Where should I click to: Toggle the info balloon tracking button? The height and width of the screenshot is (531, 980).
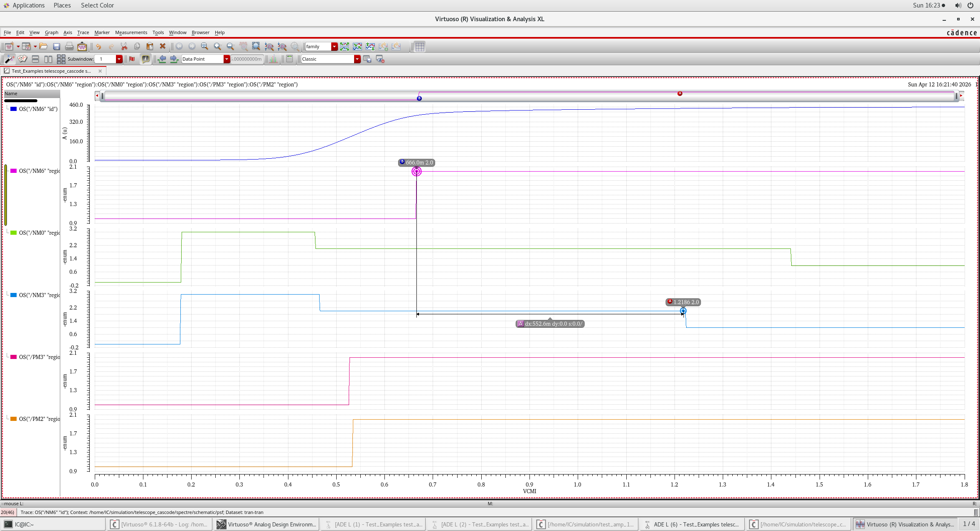click(x=145, y=59)
